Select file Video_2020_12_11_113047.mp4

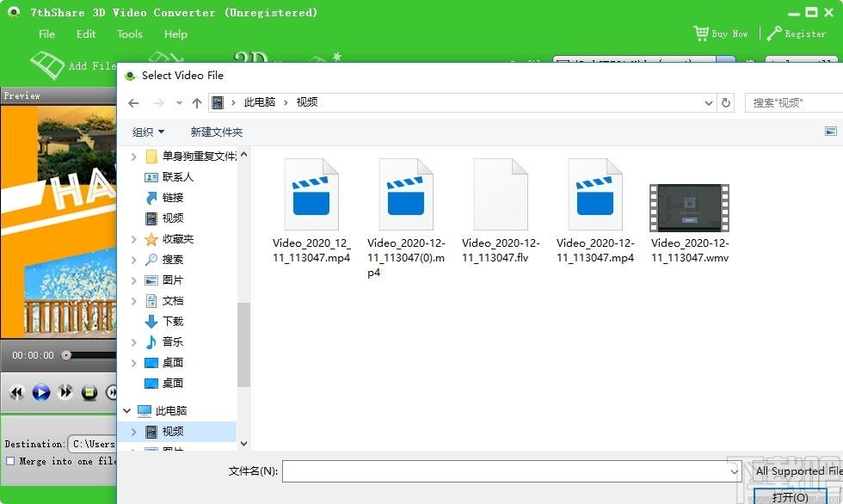(311, 211)
